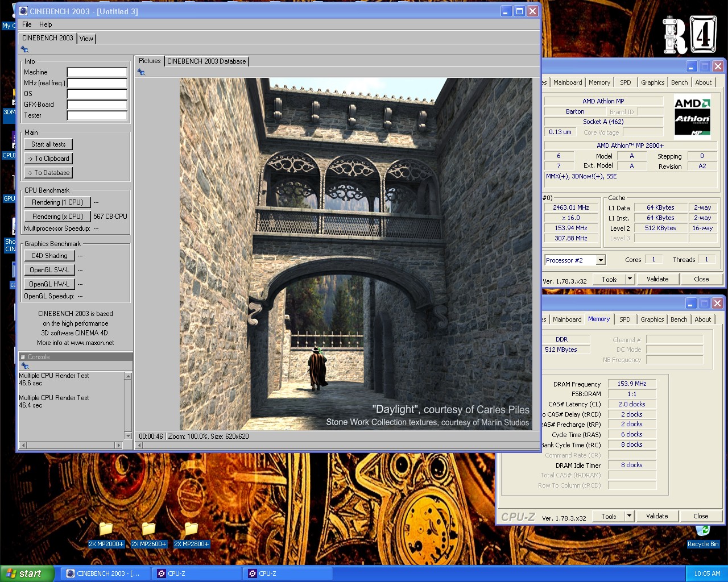Click the AMD Athlon MP logo

(692, 117)
